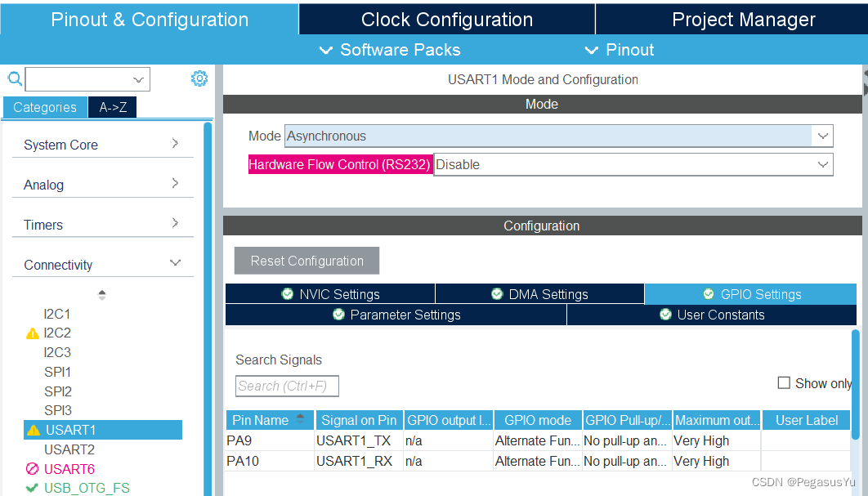Viewport: 868px width, 496px height.
Task: Select SPI3 in the peripheral list
Action: (58, 411)
